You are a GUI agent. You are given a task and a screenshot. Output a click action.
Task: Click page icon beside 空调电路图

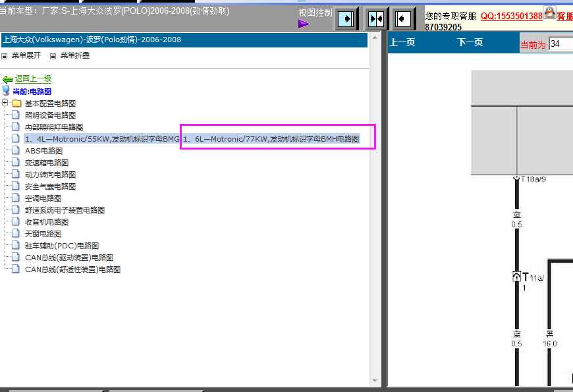pyautogui.click(x=15, y=198)
